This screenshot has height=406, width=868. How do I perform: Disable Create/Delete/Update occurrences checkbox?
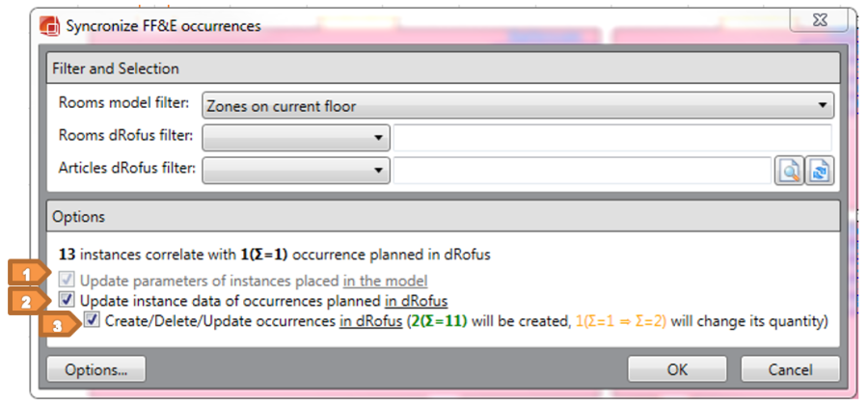(92, 320)
